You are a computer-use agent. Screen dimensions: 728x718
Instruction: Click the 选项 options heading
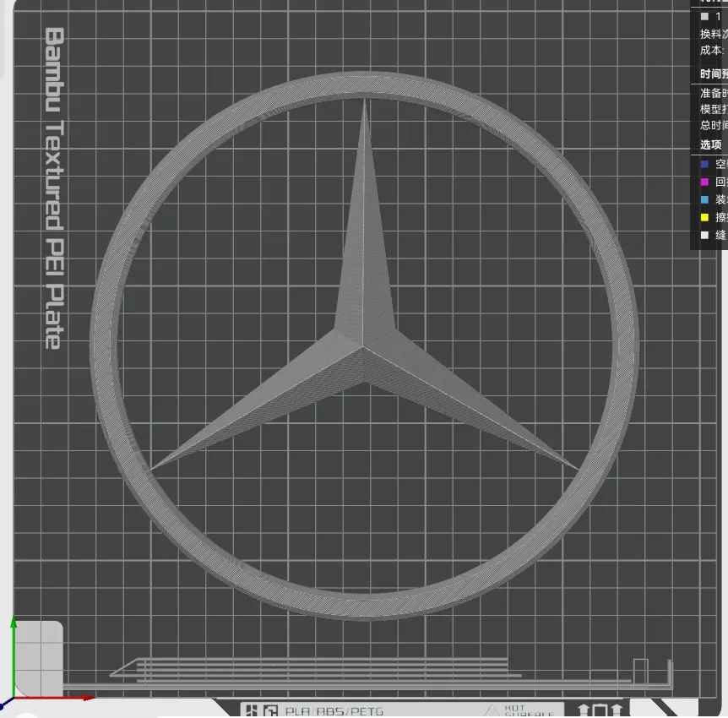click(710, 145)
